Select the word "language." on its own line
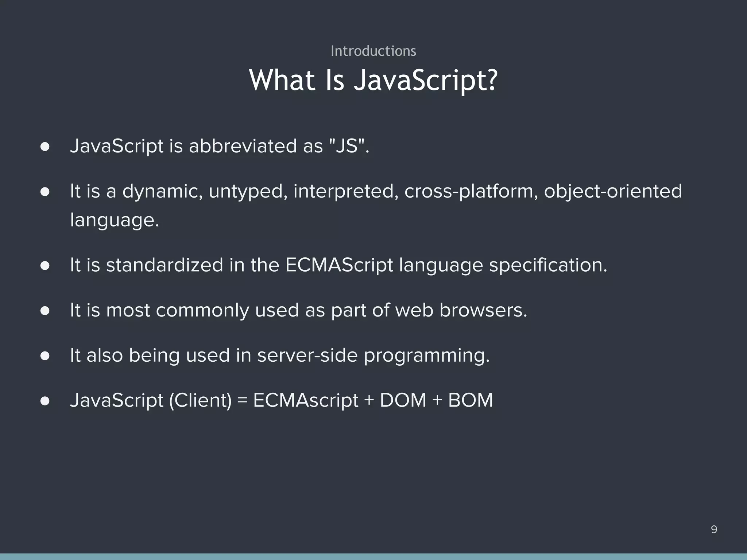Screen dimensions: 747x560 click(x=114, y=219)
